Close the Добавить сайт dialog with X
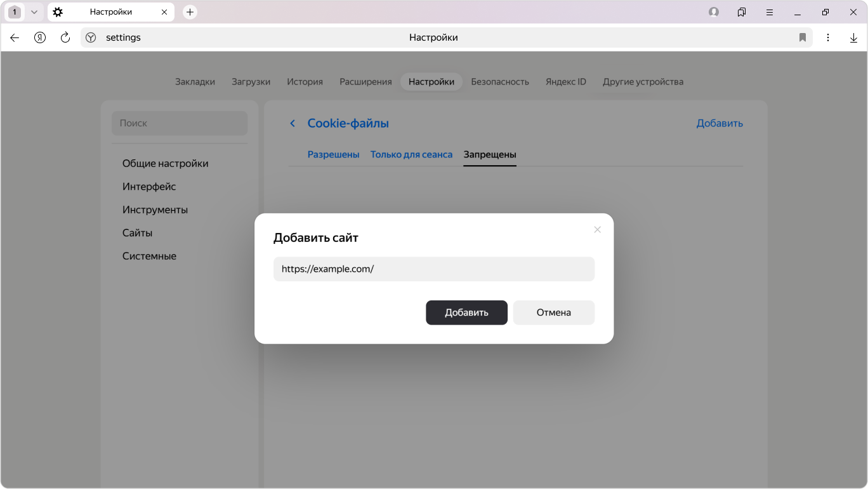The width and height of the screenshot is (868, 489). coord(597,230)
